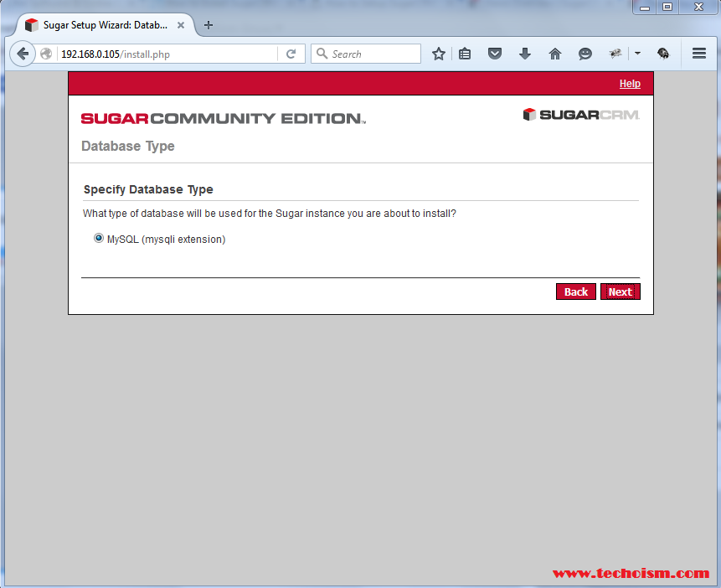
Task: Click the Back button
Action: [x=575, y=291]
